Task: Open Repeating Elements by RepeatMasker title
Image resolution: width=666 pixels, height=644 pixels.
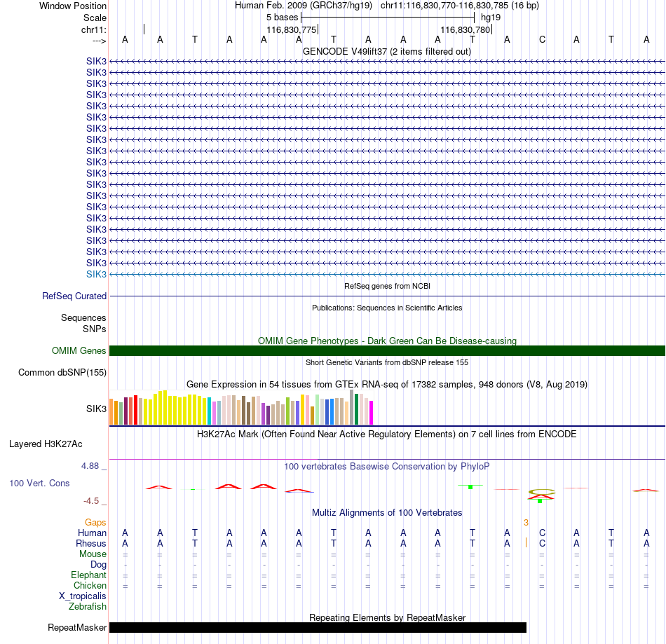Action: (387, 617)
